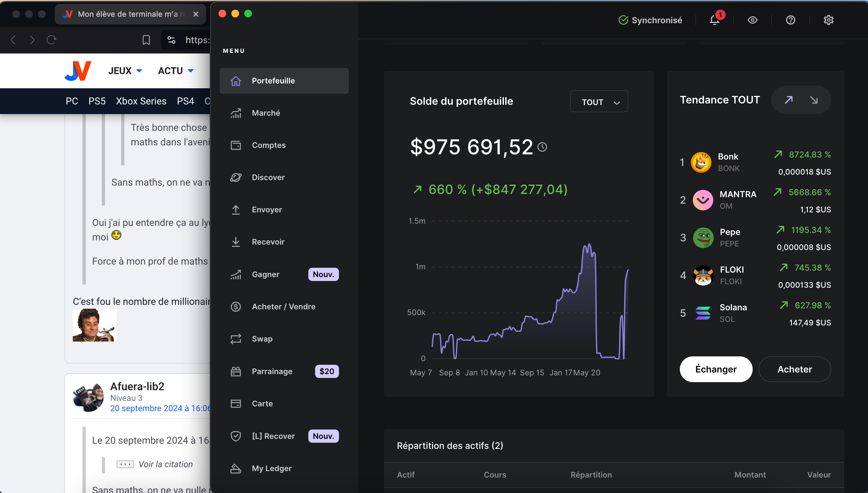The height and width of the screenshot is (493, 868).
Task: Click the clock icon beside portfolio balance
Action: click(x=542, y=147)
